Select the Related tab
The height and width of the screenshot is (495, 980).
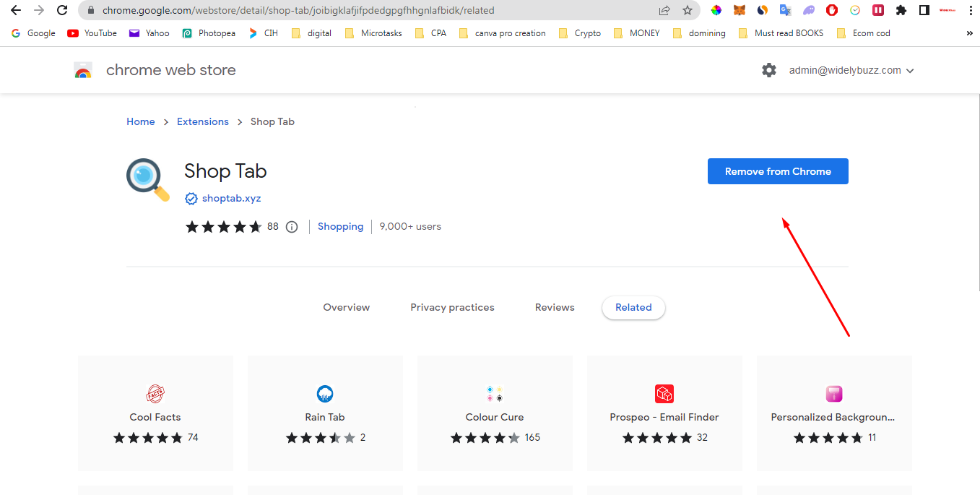coord(633,307)
